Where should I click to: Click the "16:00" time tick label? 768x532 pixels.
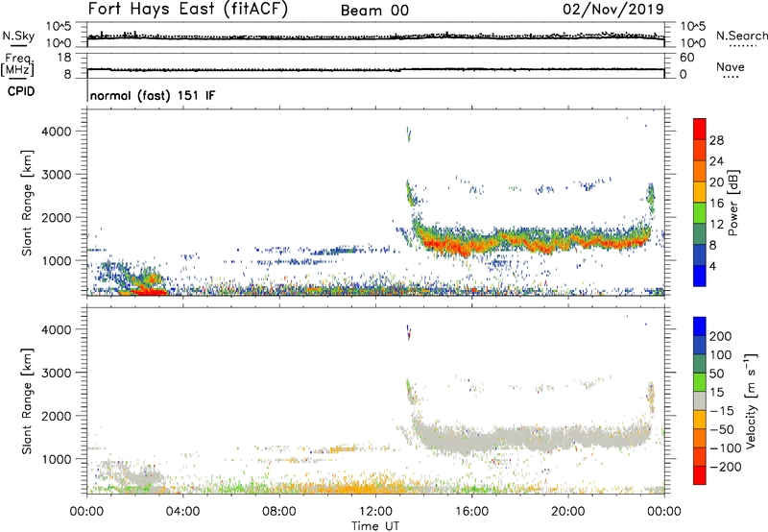(471, 512)
